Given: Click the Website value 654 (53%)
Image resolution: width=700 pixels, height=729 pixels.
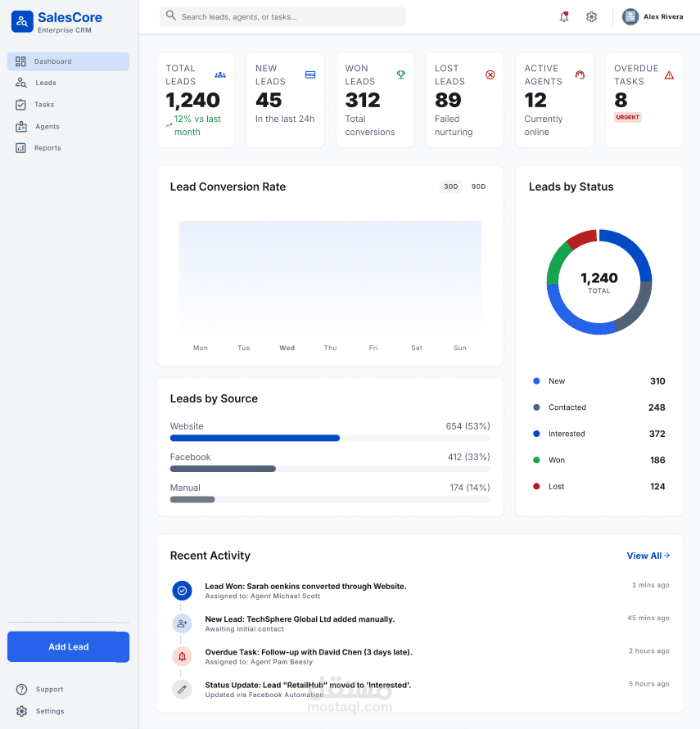Looking at the screenshot, I should click(467, 426).
